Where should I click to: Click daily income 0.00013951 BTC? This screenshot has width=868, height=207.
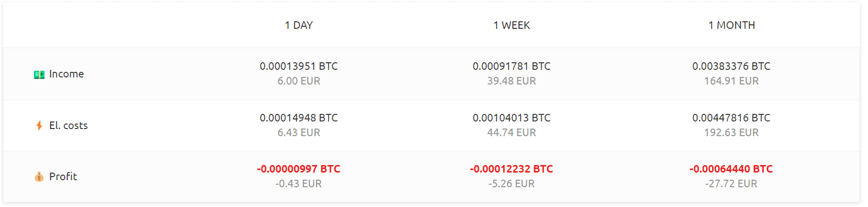(298, 66)
